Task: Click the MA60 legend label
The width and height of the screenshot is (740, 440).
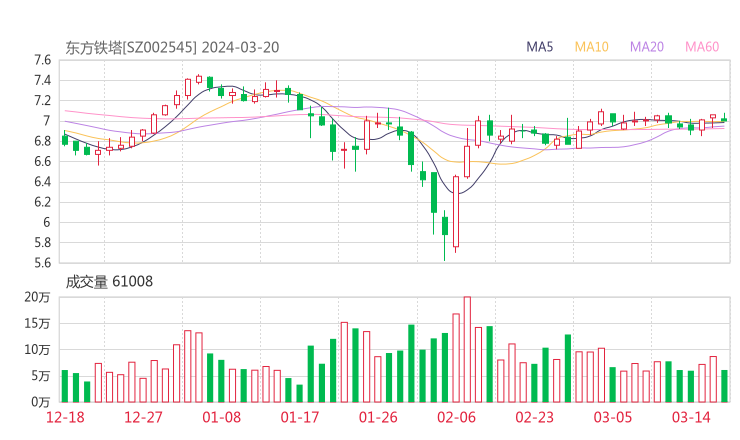Action: 702,47
